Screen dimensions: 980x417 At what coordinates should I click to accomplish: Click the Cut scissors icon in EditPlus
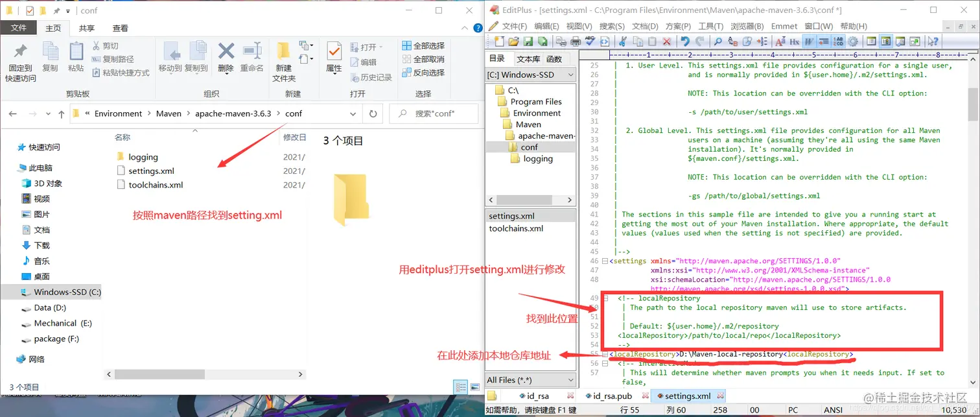(622, 41)
